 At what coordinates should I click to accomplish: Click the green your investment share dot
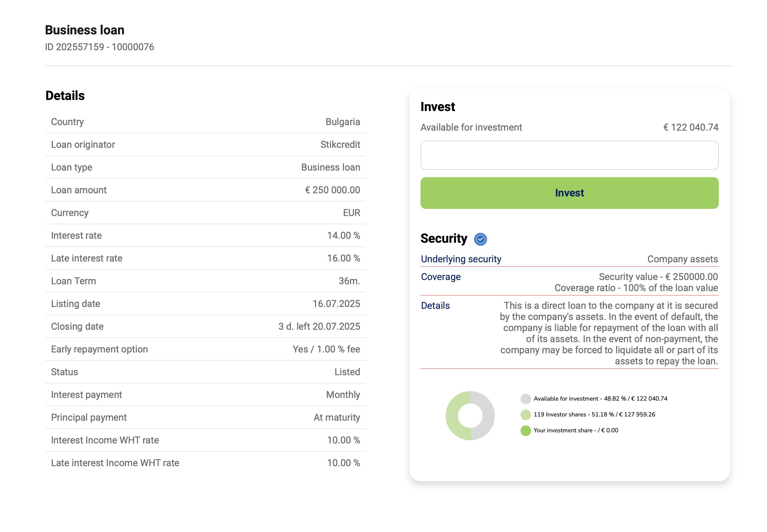pyautogui.click(x=525, y=430)
